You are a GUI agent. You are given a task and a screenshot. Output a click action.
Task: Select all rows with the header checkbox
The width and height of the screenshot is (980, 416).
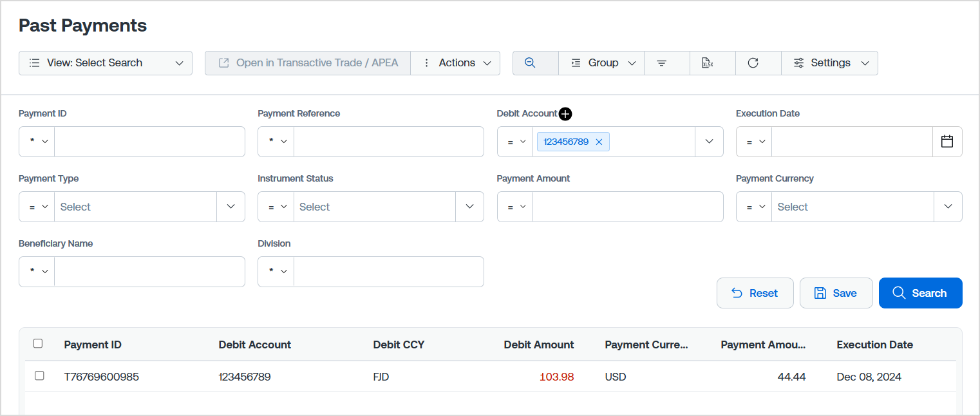coord(38,344)
